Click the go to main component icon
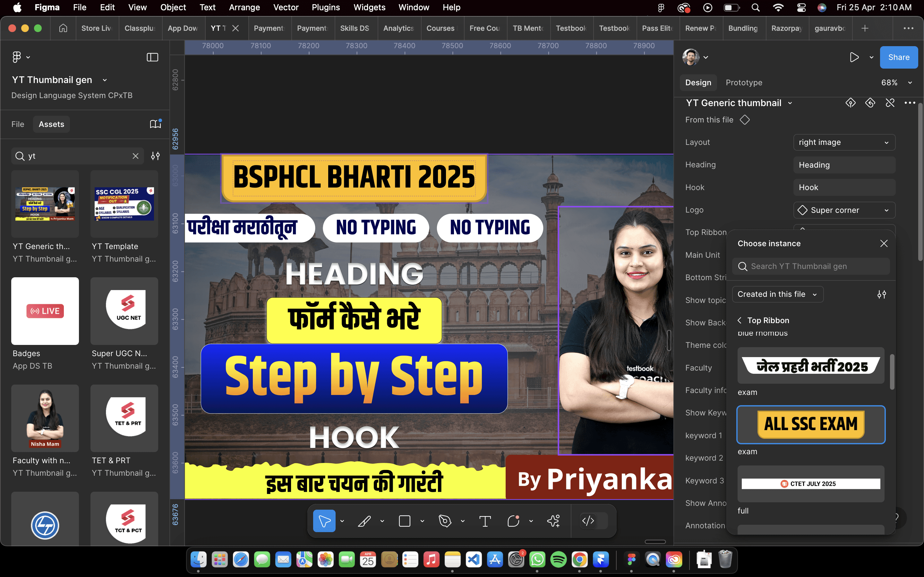The image size is (924, 577). [850, 103]
